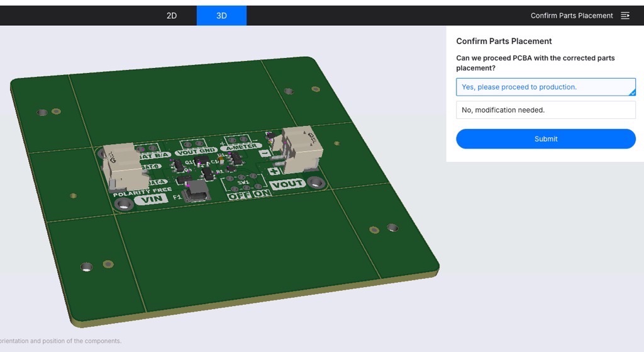Click the plus polarity marking near VOUT
Viewport: 644px width, 352px height.
pyautogui.click(x=274, y=171)
